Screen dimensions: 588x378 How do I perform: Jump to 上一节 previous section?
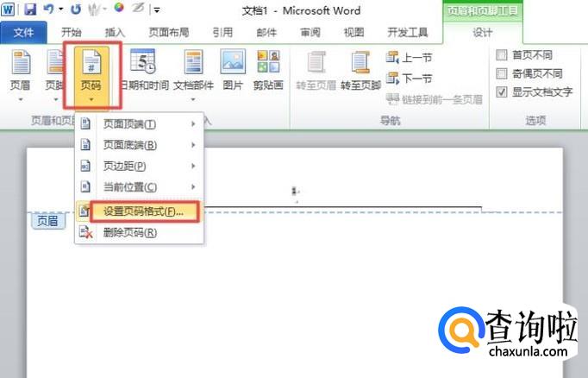pos(410,58)
